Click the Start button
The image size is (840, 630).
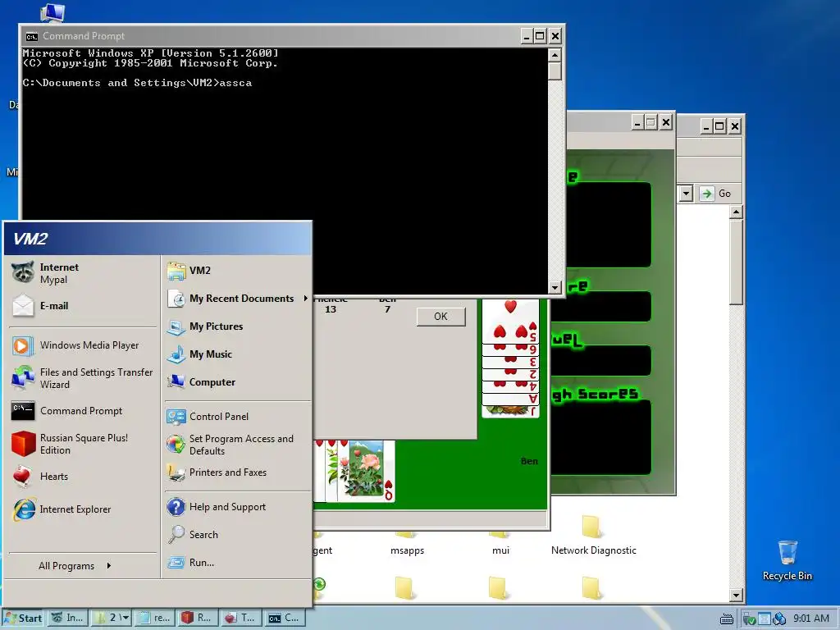(x=24, y=618)
